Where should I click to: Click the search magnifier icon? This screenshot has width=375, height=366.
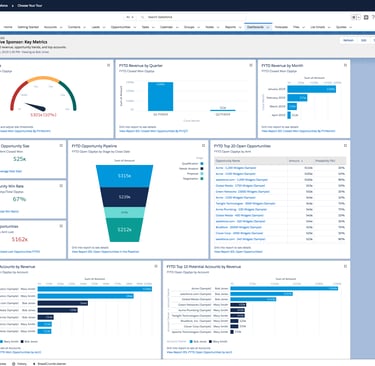pyautogui.click(x=143, y=17)
